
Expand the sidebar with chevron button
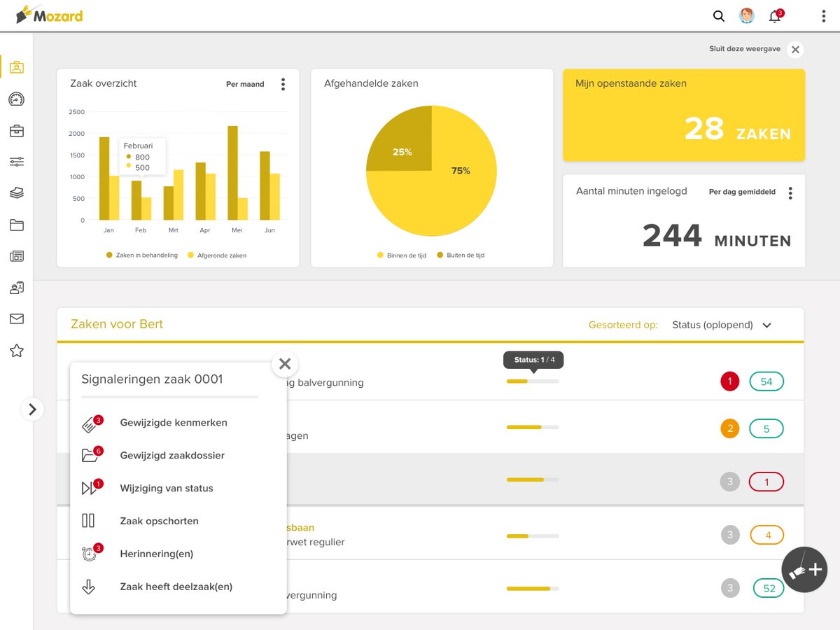[x=33, y=409]
